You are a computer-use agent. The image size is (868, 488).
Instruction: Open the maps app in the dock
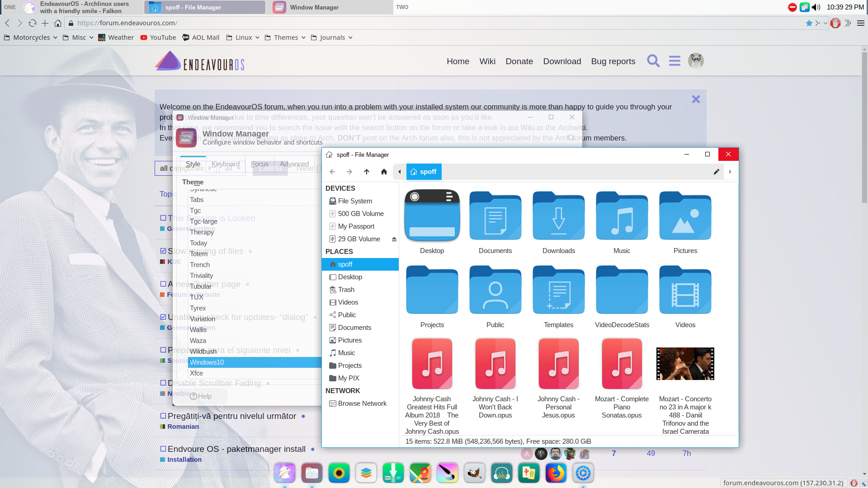click(420, 473)
